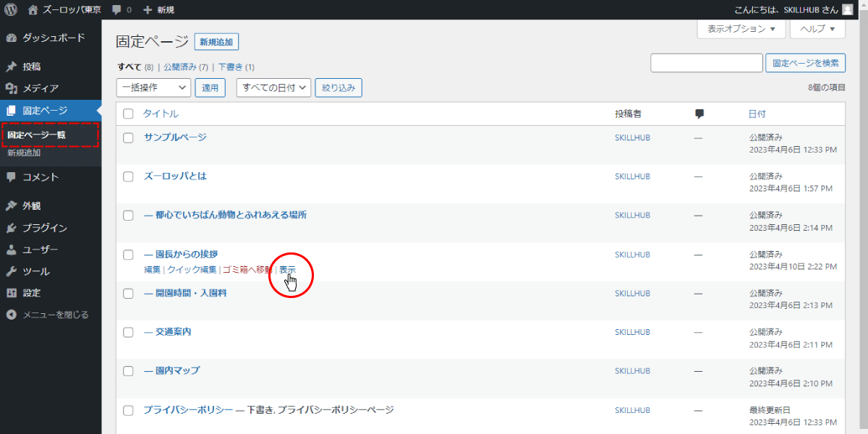Click the person icon beside ユーザー

coord(11,250)
